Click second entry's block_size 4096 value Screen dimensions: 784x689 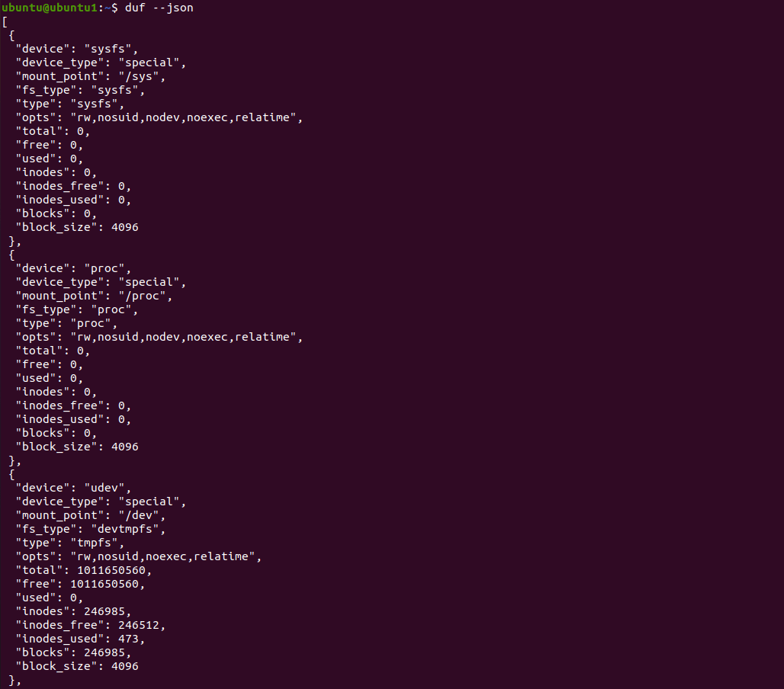(x=125, y=447)
